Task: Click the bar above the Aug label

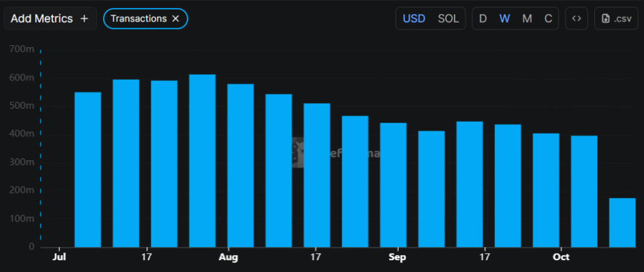Action: click(240, 165)
